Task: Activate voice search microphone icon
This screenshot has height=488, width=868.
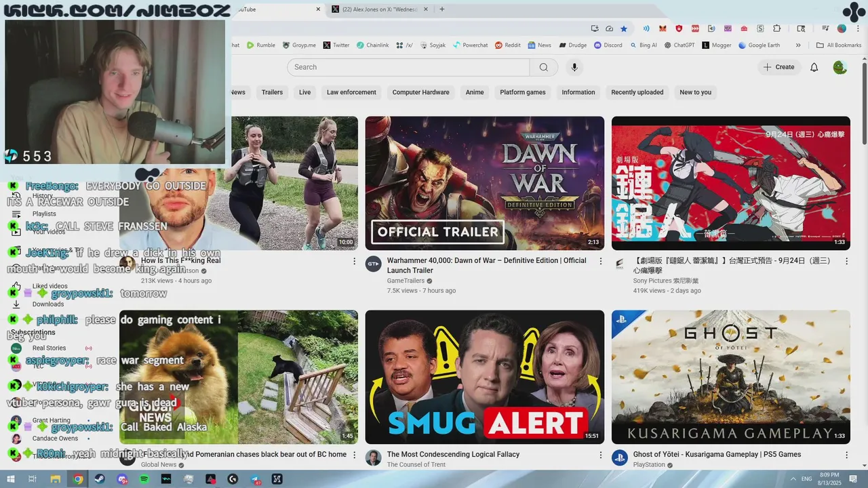Action: tap(574, 67)
